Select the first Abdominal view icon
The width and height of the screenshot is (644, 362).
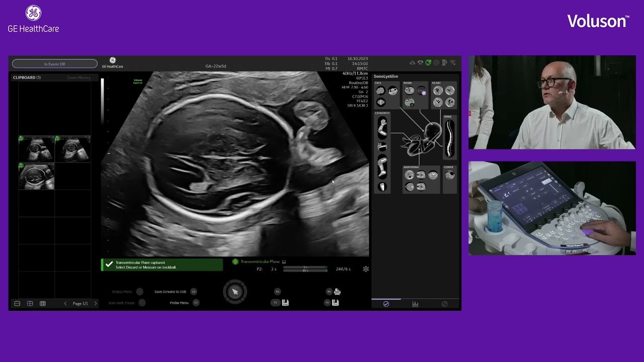(x=409, y=175)
